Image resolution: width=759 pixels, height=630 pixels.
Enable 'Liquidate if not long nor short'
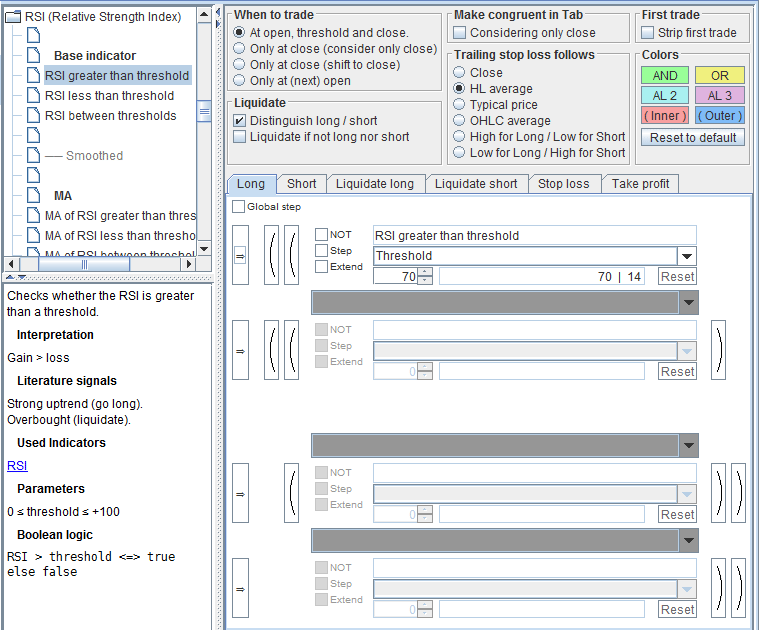[239, 136]
